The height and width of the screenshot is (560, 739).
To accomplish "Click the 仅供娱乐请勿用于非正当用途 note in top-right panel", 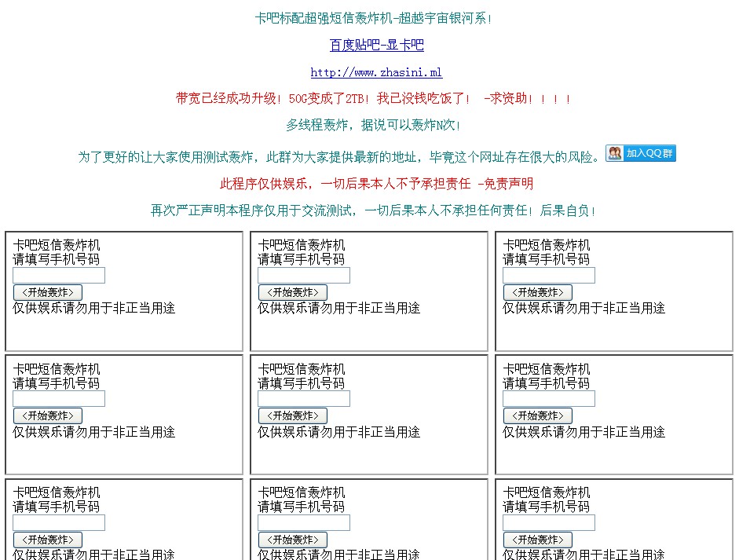I will [x=584, y=309].
